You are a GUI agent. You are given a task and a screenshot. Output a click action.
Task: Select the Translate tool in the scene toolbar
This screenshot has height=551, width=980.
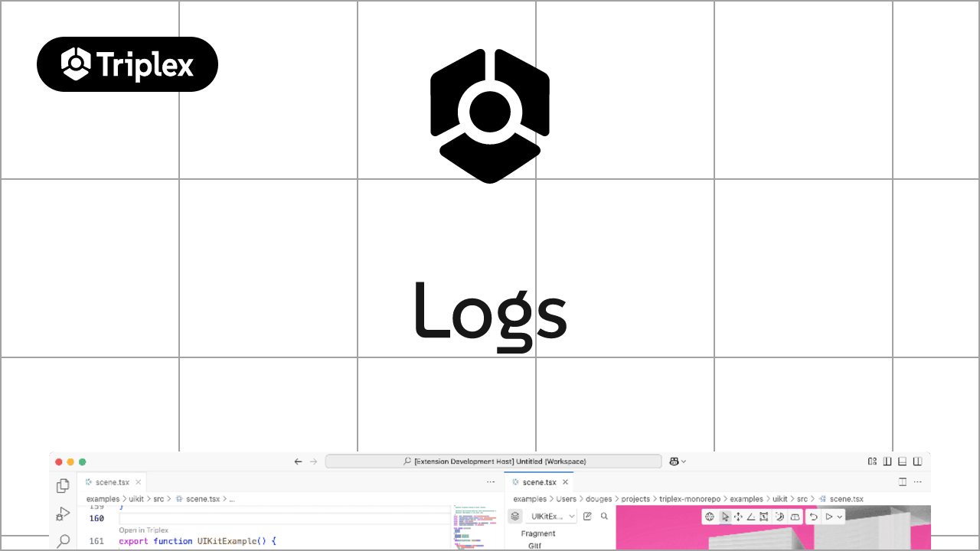point(738,517)
